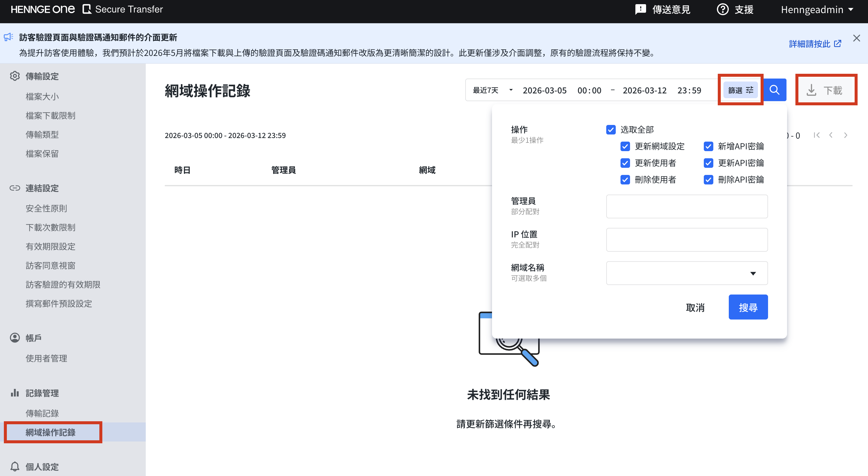Disable the 更新網域設定 checkbox
This screenshot has height=476, width=868.
625,146
